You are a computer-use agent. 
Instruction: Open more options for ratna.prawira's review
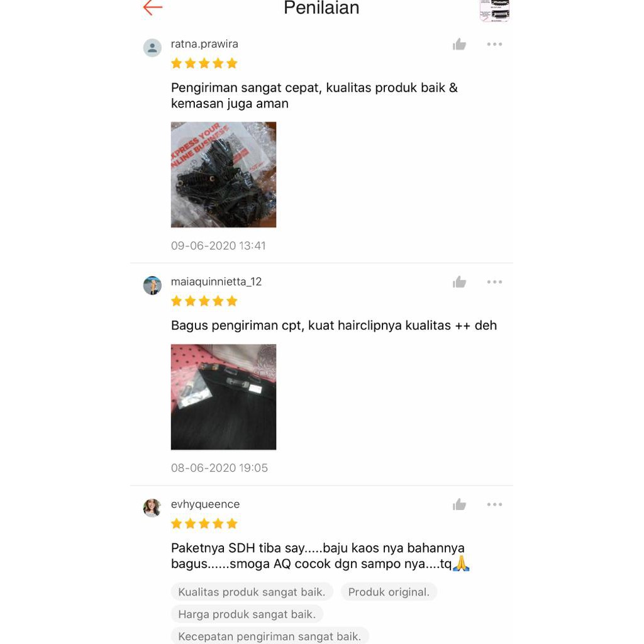(494, 45)
